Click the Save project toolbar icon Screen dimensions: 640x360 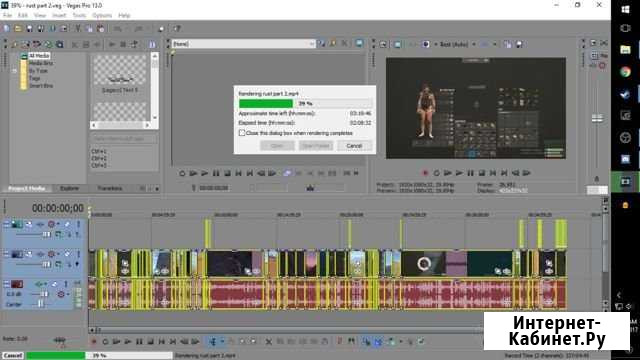tap(29, 29)
